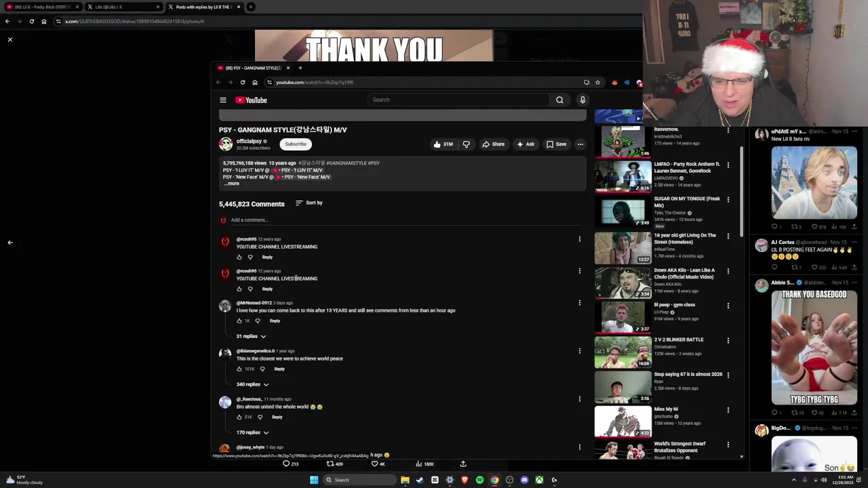868x488 pixels.
Task: Save the video to a playlist
Action: tap(557, 144)
